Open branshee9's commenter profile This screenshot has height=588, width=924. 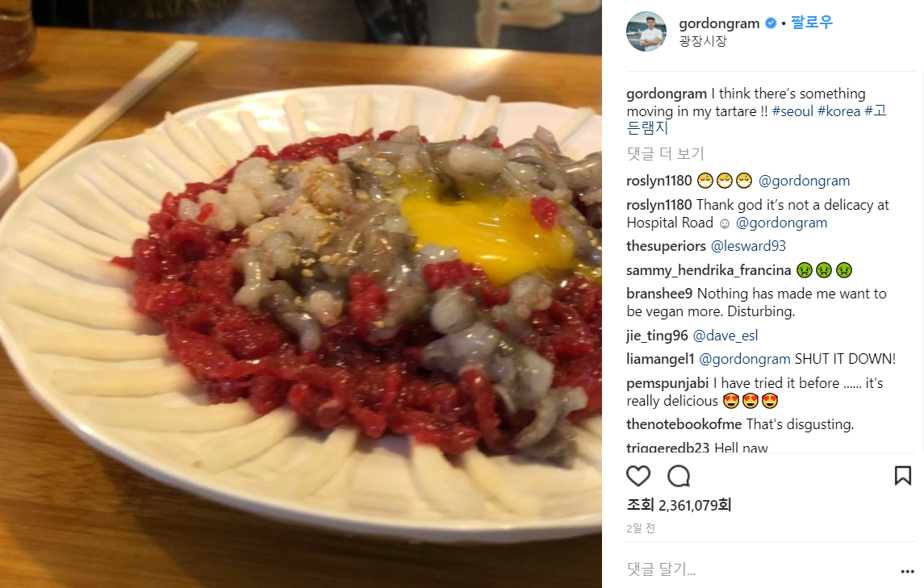coord(659,294)
